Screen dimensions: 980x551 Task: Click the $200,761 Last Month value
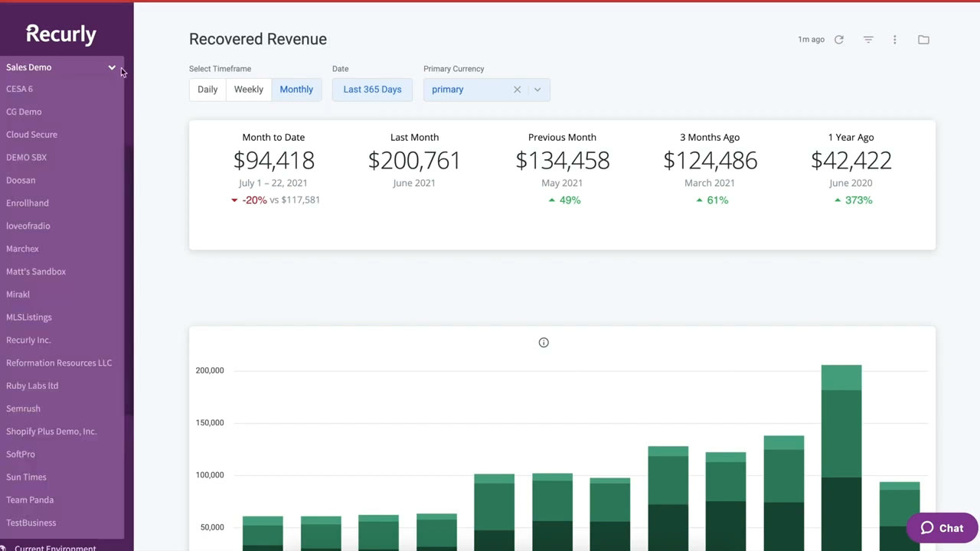point(414,161)
